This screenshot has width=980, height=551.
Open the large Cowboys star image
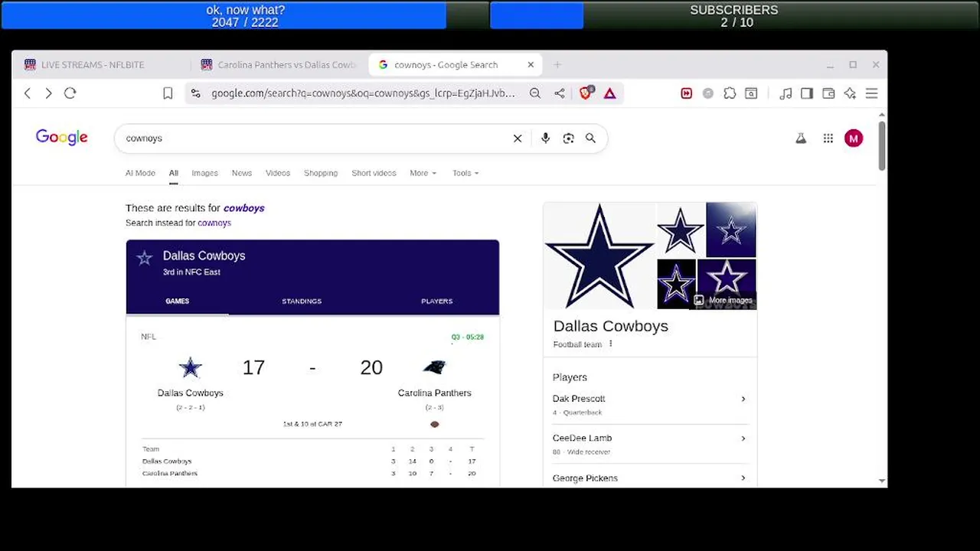[599, 256]
